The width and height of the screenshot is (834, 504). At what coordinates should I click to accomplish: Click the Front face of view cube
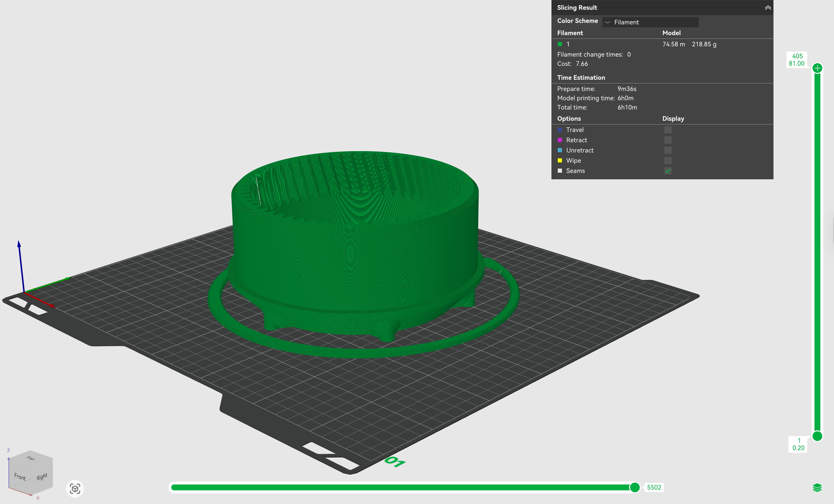click(20, 477)
